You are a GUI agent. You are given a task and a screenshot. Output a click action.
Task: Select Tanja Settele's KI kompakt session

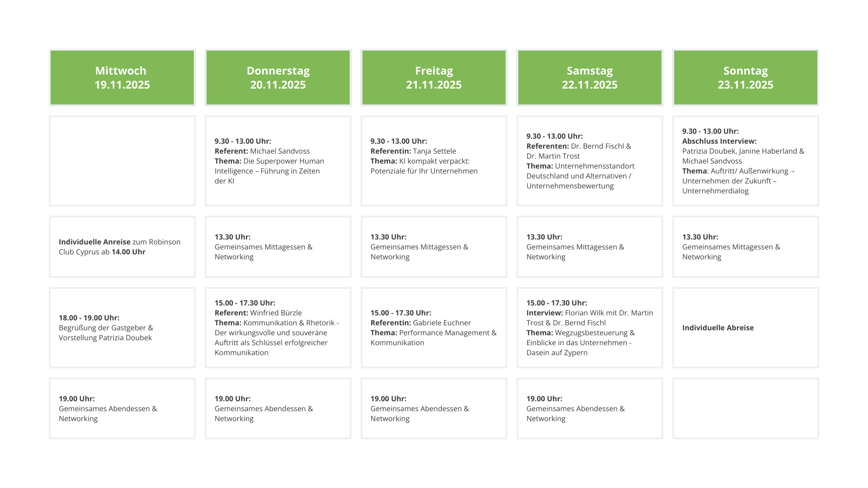coord(434,161)
